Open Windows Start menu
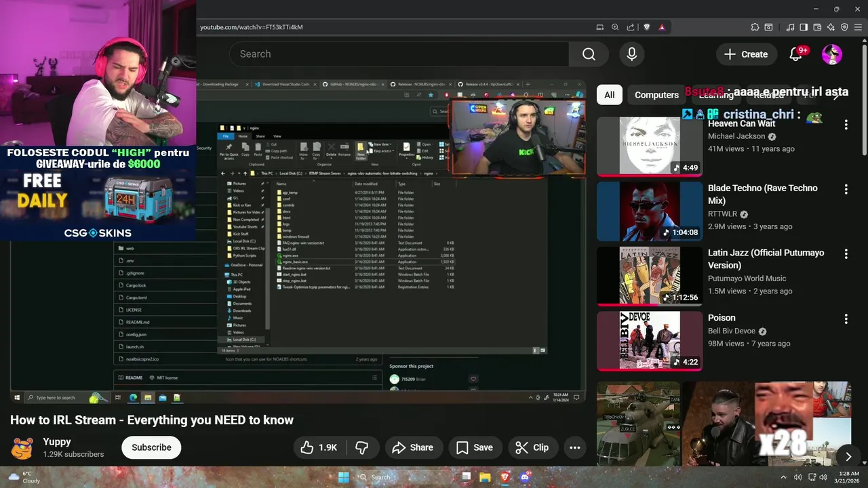The image size is (868, 488). pyautogui.click(x=344, y=477)
